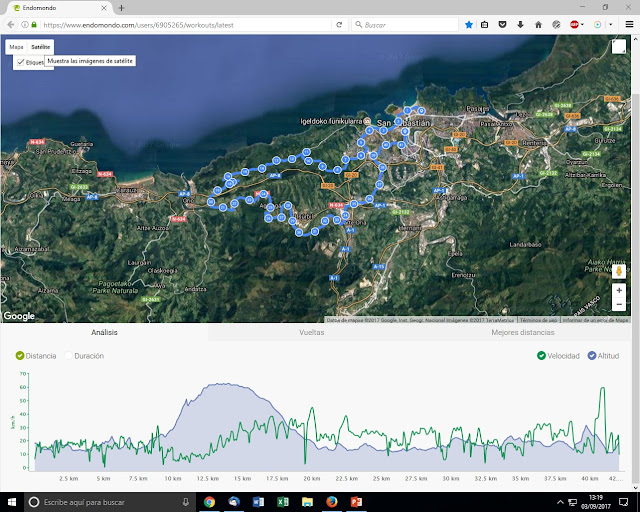This screenshot has height=512, width=640.
Task: Click the round globe extension icon
Action: tap(556, 25)
